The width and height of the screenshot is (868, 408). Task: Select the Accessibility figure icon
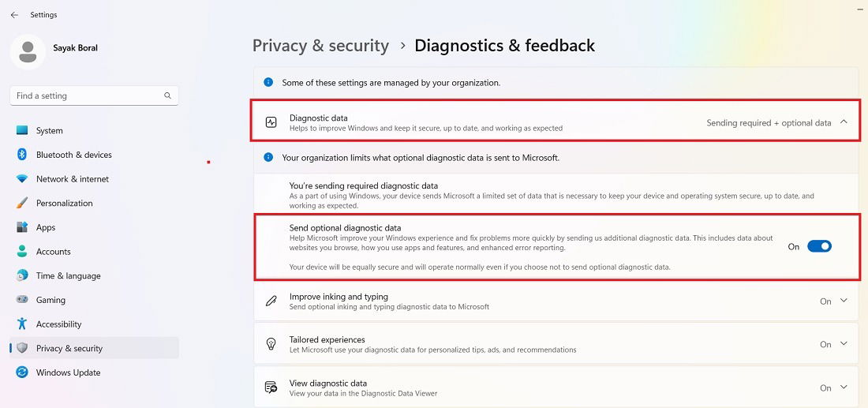(22, 324)
